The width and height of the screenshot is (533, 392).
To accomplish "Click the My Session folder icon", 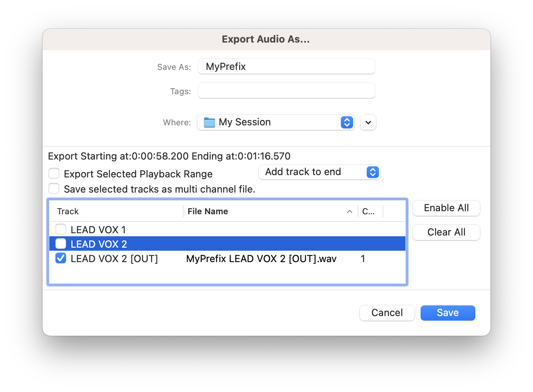I will [x=209, y=122].
